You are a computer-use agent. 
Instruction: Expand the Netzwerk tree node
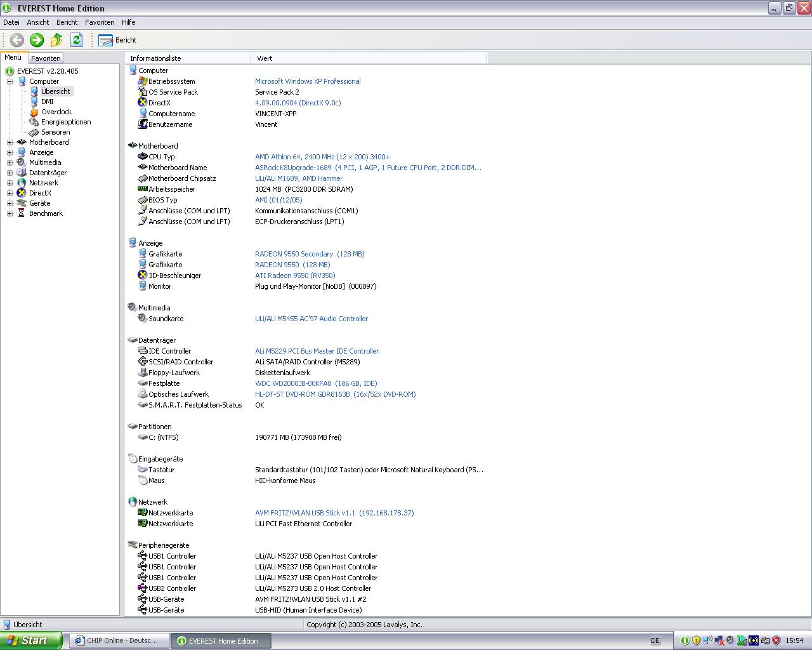coord(10,183)
